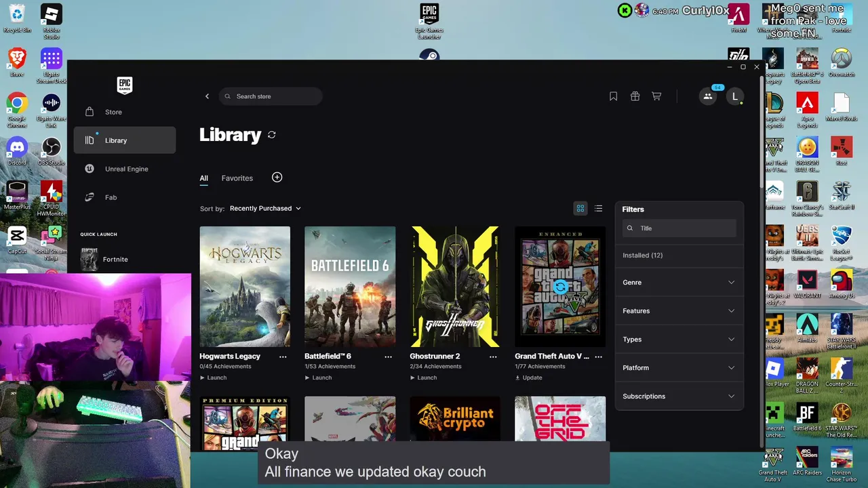Click the Title filter input field
Screen dimensions: 868x488
point(679,228)
